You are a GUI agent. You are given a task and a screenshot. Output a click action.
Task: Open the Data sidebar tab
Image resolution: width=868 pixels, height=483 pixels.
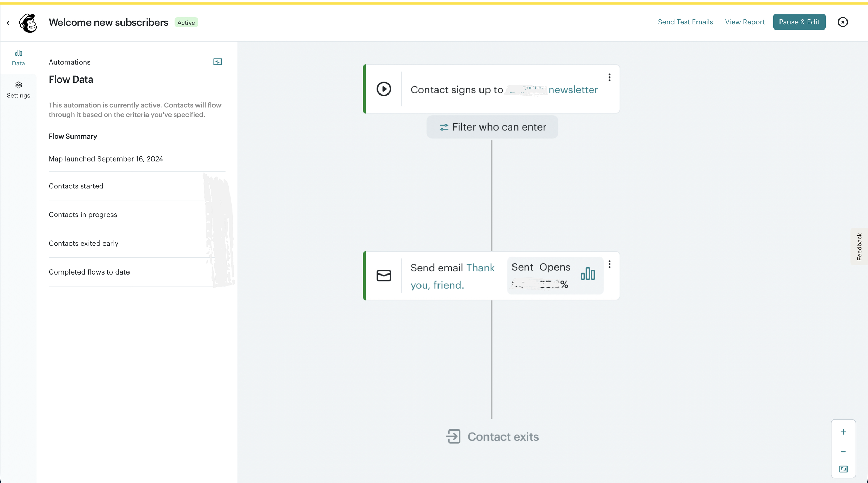pyautogui.click(x=18, y=57)
